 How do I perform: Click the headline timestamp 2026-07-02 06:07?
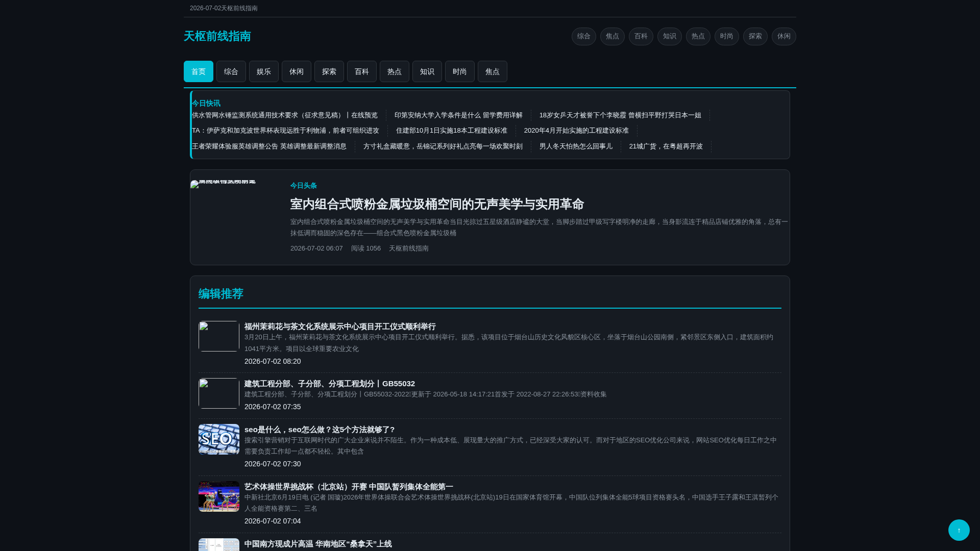pos(316,248)
